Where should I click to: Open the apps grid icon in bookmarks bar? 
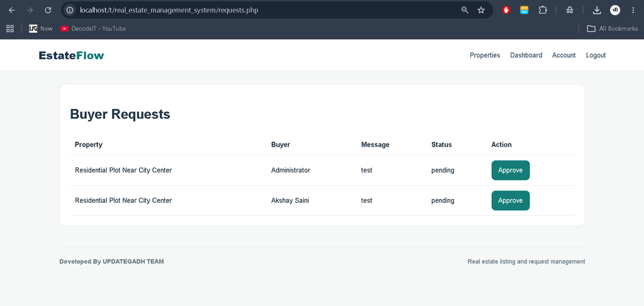[10, 28]
